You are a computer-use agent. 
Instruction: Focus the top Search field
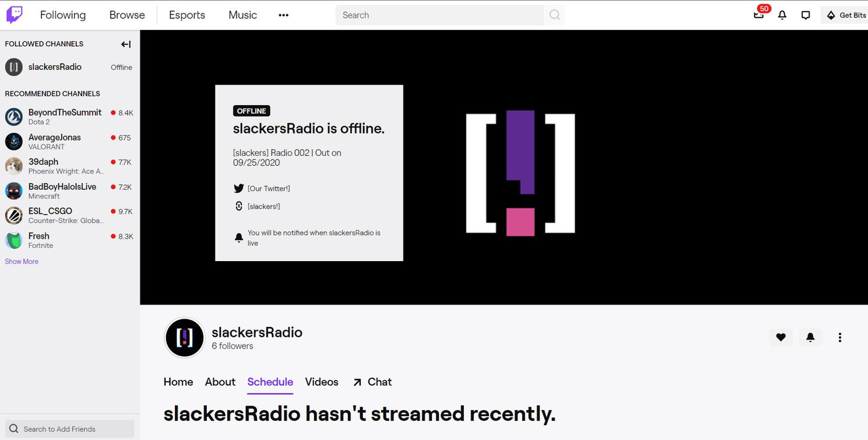coord(439,15)
